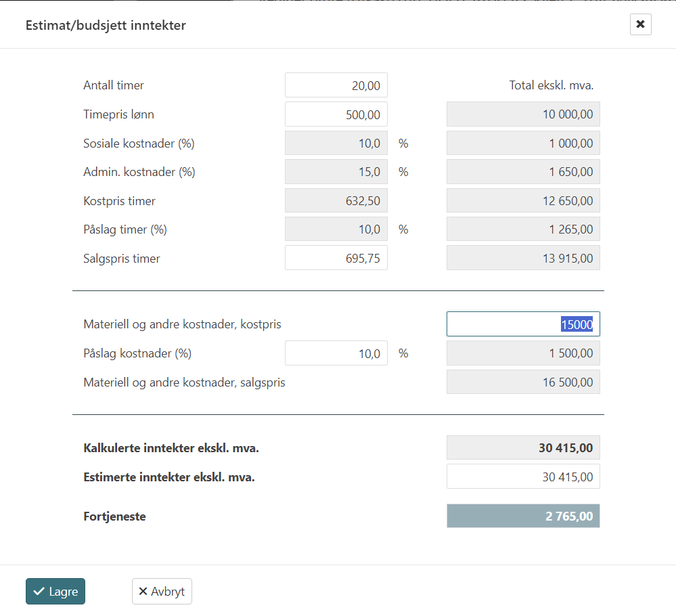The height and width of the screenshot is (616, 676).
Task: Click the Kostpris timer value field
Action: point(336,201)
